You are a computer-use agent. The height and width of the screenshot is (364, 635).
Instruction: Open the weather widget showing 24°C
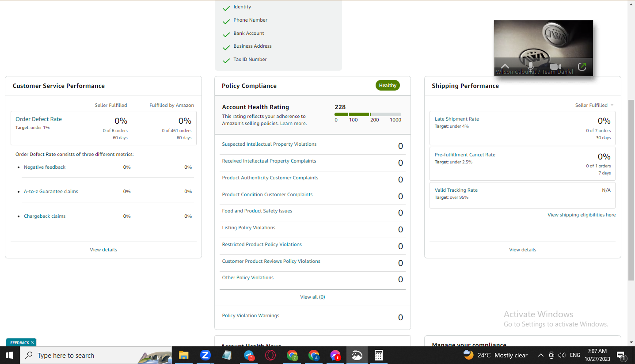coord(495,355)
